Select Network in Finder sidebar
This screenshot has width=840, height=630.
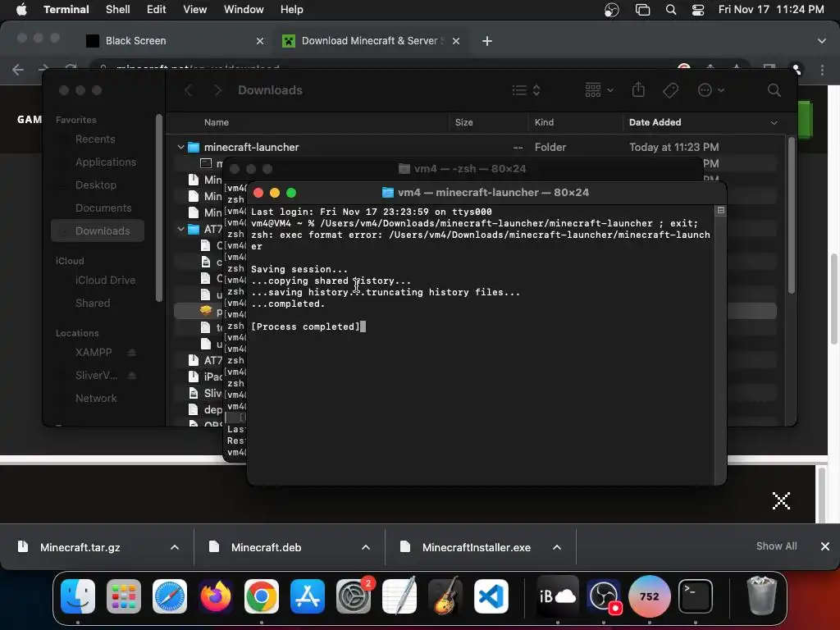96,398
